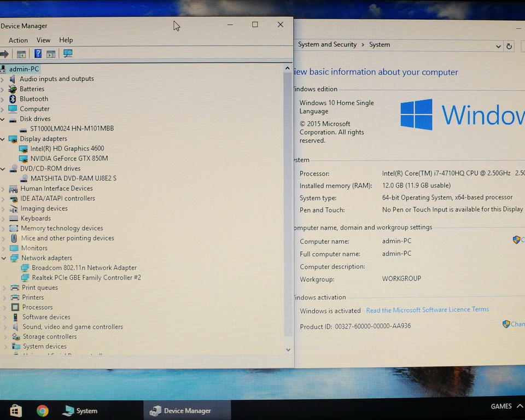Refresh the System window with the reload button
This screenshot has width=525, height=420.
(x=509, y=46)
